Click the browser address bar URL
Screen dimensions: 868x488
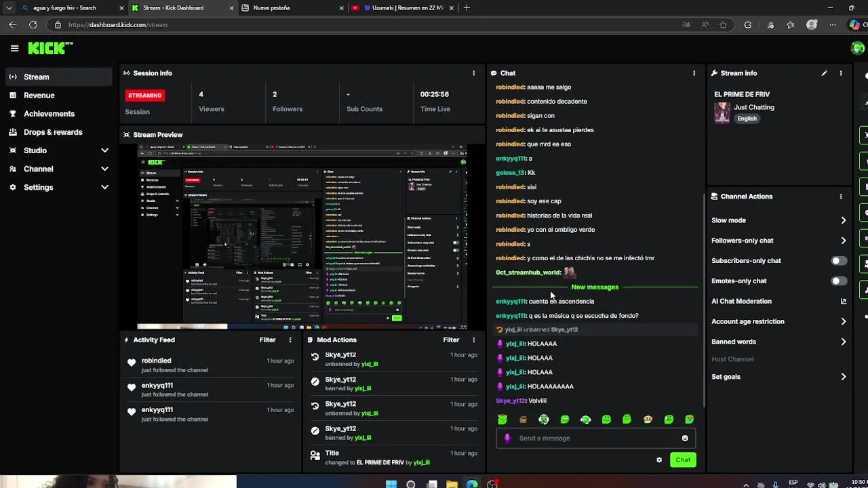(118, 25)
